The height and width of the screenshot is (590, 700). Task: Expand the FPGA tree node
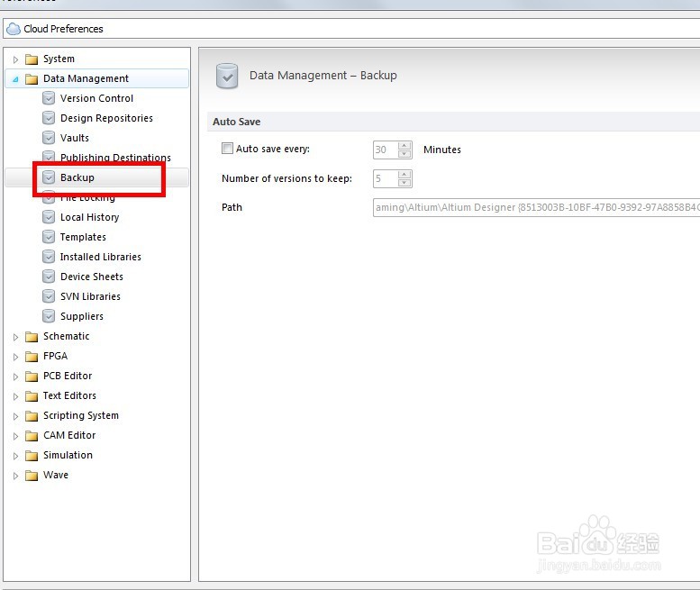pos(15,357)
